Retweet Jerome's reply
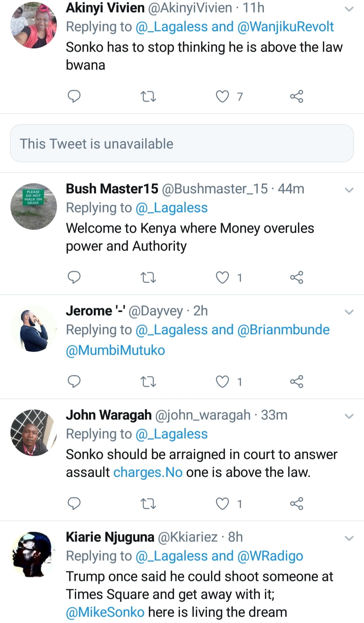 pyautogui.click(x=148, y=382)
